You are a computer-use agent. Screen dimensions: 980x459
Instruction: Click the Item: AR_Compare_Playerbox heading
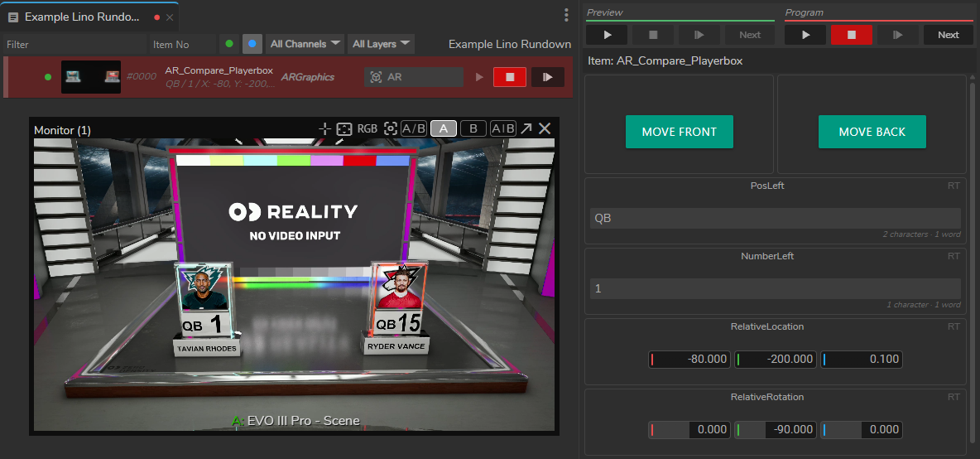click(x=665, y=61)
